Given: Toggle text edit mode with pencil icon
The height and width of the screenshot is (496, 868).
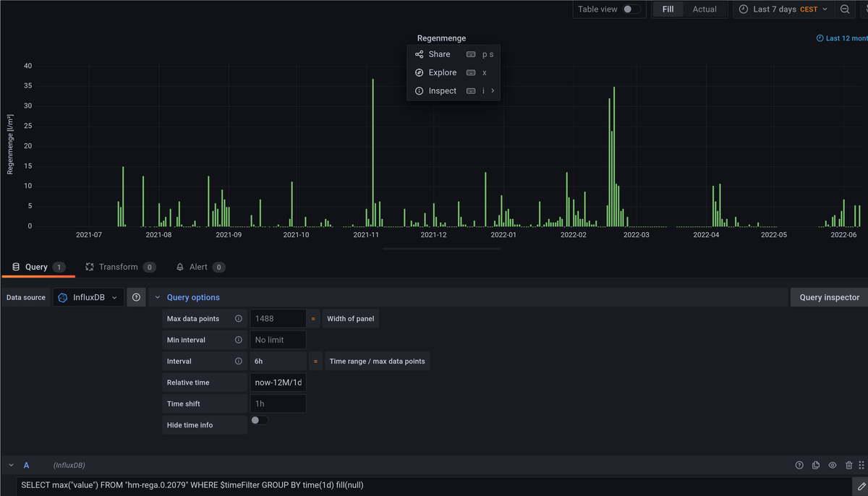Looking at the screenshot, I should tap(861, 485).
